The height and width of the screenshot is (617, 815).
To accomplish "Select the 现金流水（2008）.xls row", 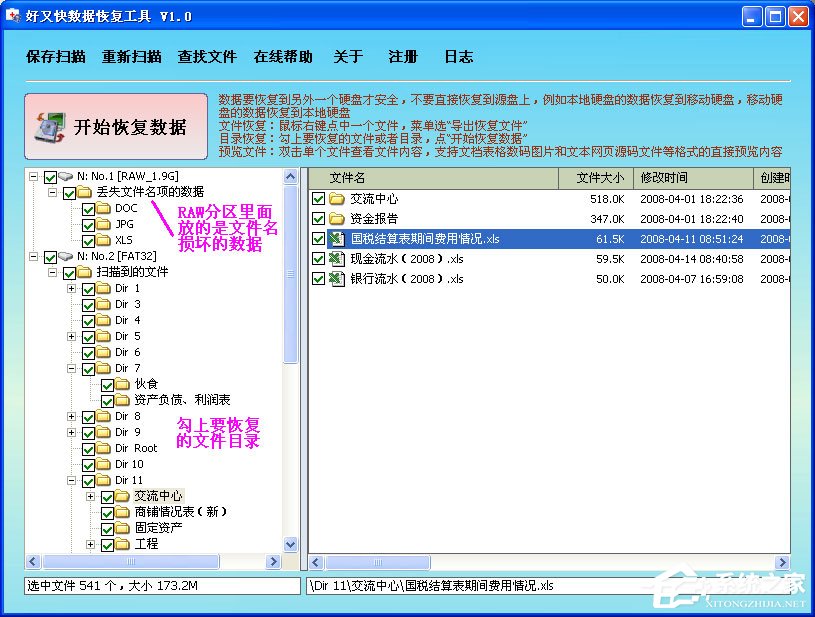I will coord(420,258).
